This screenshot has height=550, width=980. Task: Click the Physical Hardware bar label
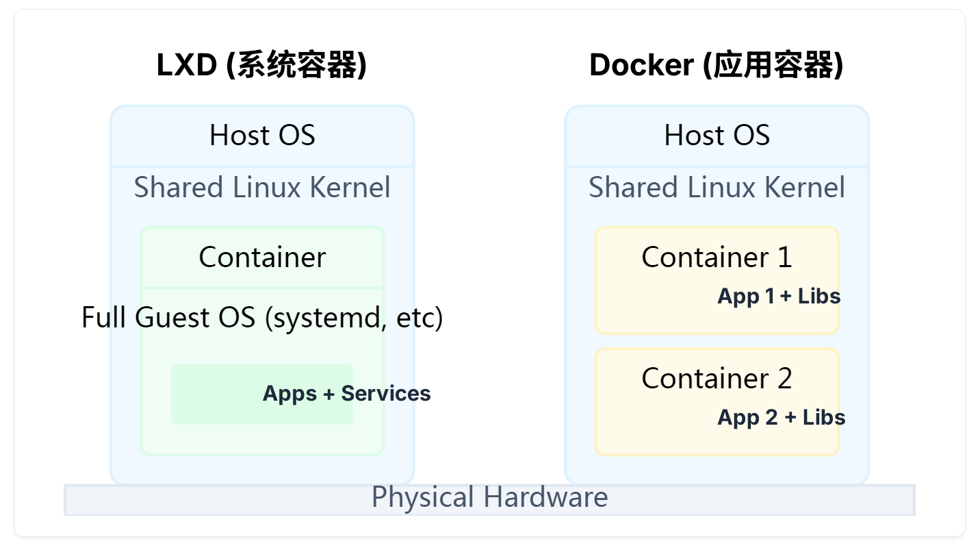tap(489, 497)
